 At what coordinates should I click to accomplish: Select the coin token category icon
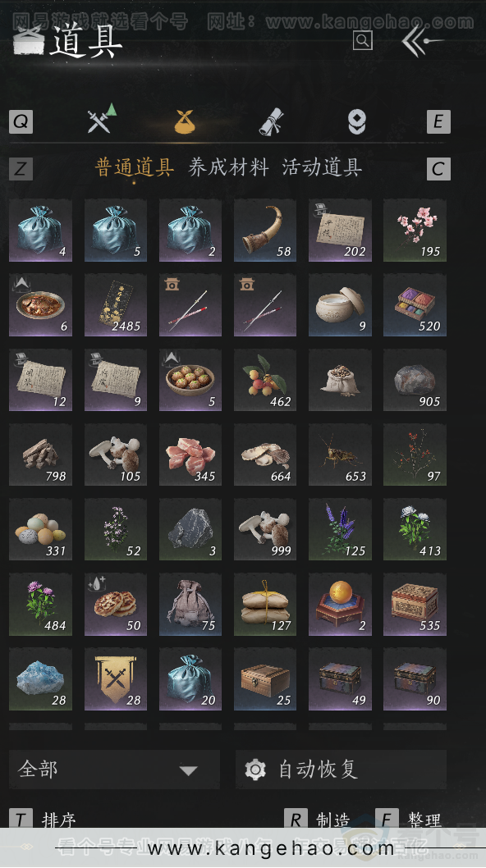(x=356, y=121)
